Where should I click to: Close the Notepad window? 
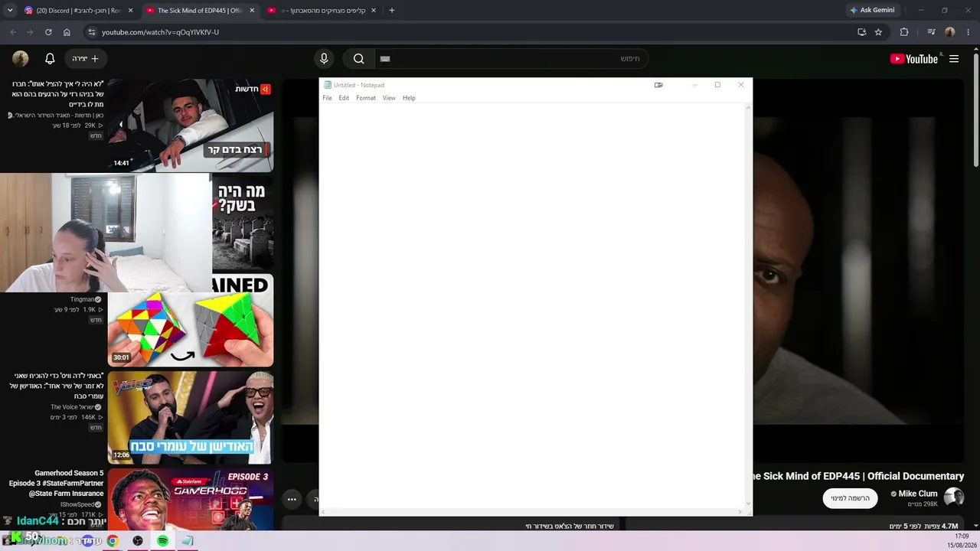(x=740, y=85)
